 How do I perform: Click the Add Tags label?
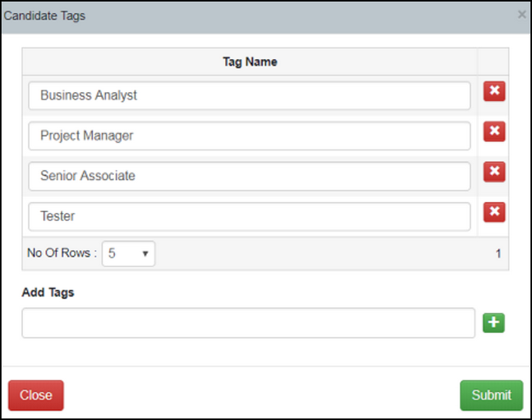(x=48, y=293)
